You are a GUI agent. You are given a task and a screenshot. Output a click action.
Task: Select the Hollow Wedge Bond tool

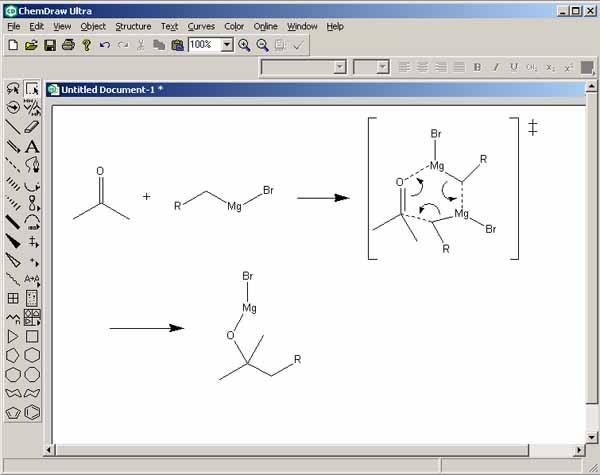pos(13,260)
